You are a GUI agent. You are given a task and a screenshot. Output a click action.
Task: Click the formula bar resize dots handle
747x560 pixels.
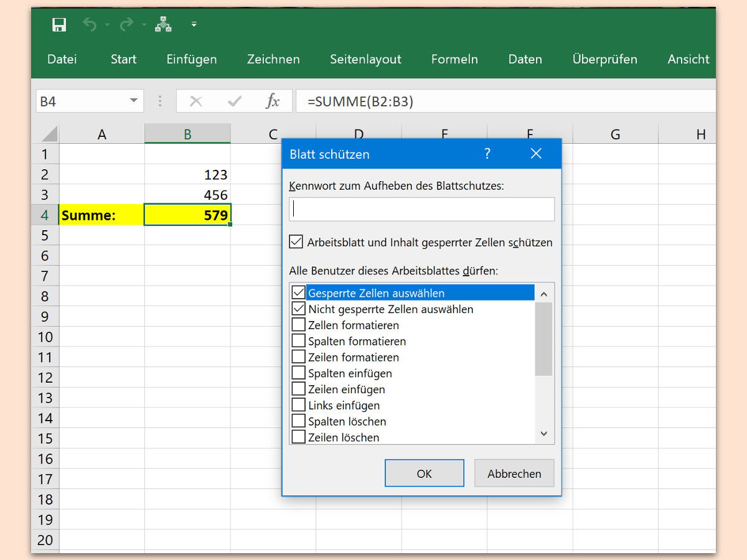point(160,101)
